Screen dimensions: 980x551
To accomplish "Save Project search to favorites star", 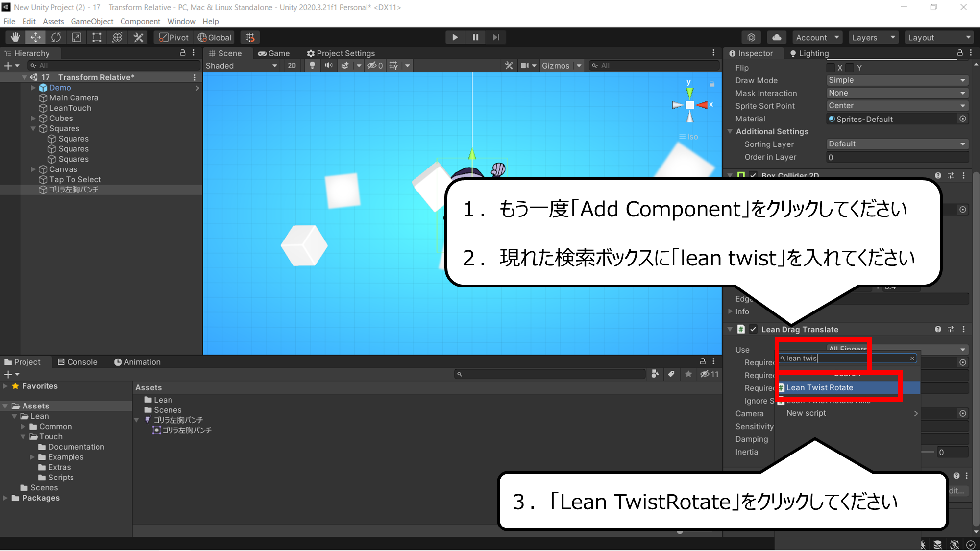I will 688,374.
